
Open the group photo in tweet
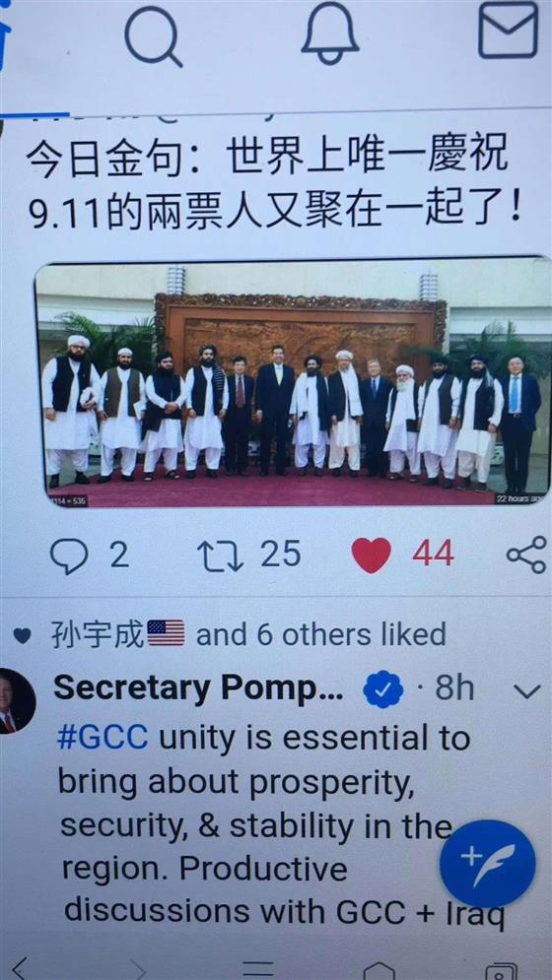coord(293,383)
